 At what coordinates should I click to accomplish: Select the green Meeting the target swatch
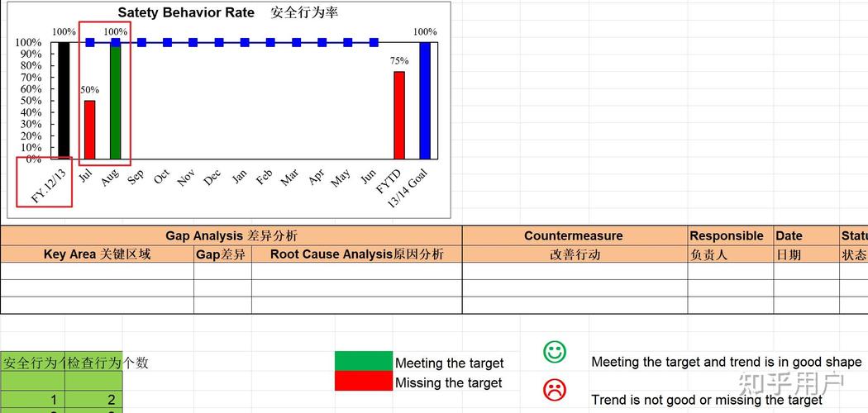363,361
